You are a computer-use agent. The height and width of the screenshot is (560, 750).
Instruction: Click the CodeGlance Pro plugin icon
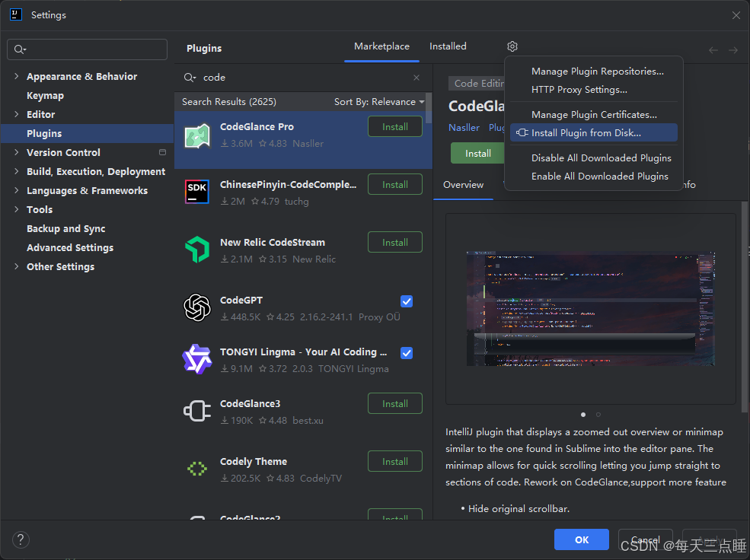197,135
